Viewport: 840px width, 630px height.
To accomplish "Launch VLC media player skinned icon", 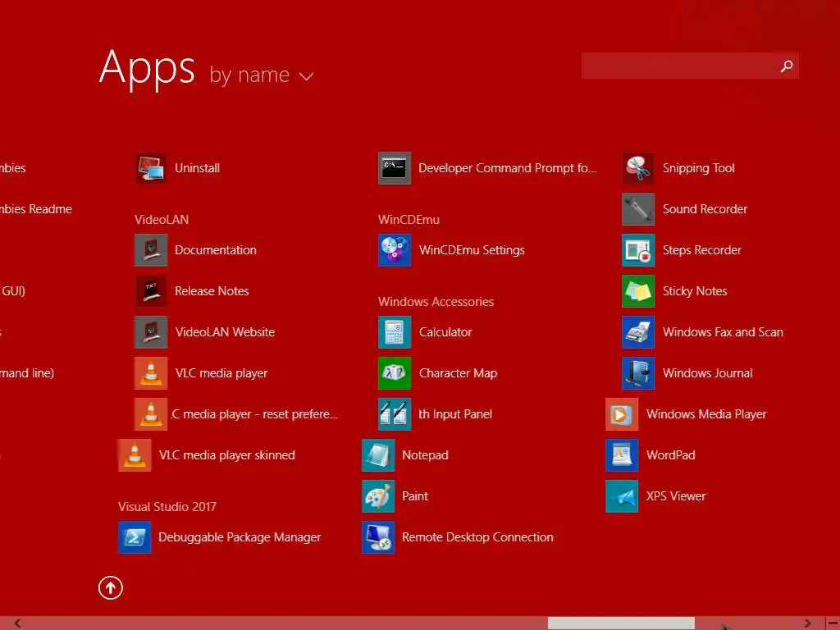I will click(135, 455).
